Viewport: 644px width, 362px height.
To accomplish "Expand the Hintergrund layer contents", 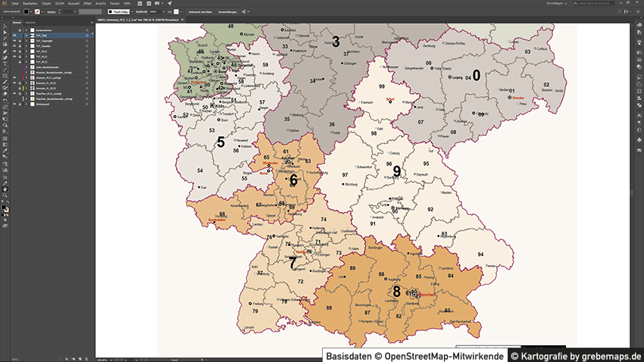I will click(27, 103).
